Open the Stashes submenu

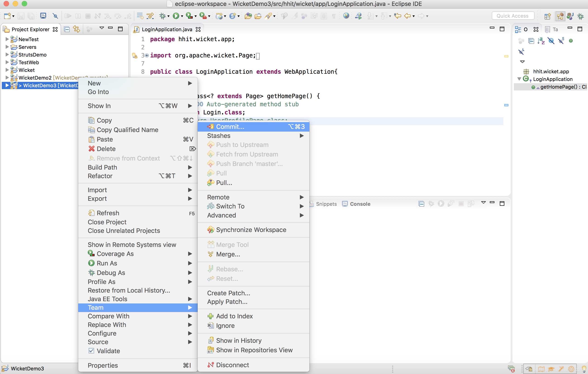pos(254,136)
